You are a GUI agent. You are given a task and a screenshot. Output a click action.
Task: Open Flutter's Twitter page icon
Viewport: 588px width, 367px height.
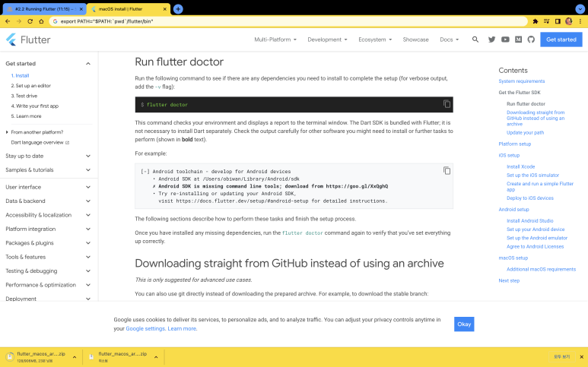pyautogui.click(x=491, y=40)
